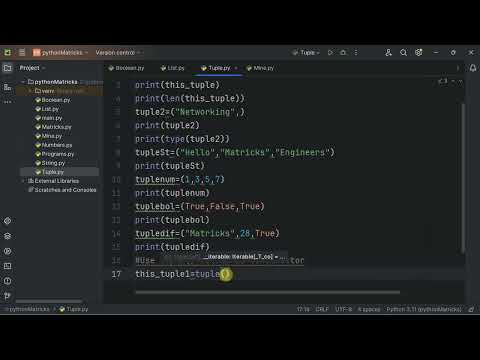This screenshot has height=360, width=480.
Task: Select Numbers.py in project tree
Action: pos(54,145)
